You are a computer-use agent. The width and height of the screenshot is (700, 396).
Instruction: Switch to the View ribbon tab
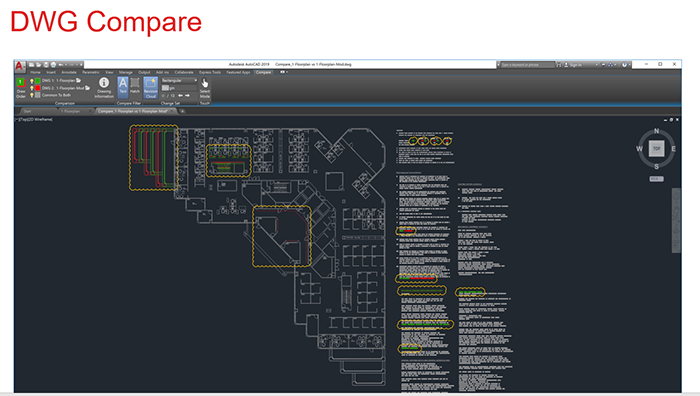pyautogui.click(x=109, y=72)
